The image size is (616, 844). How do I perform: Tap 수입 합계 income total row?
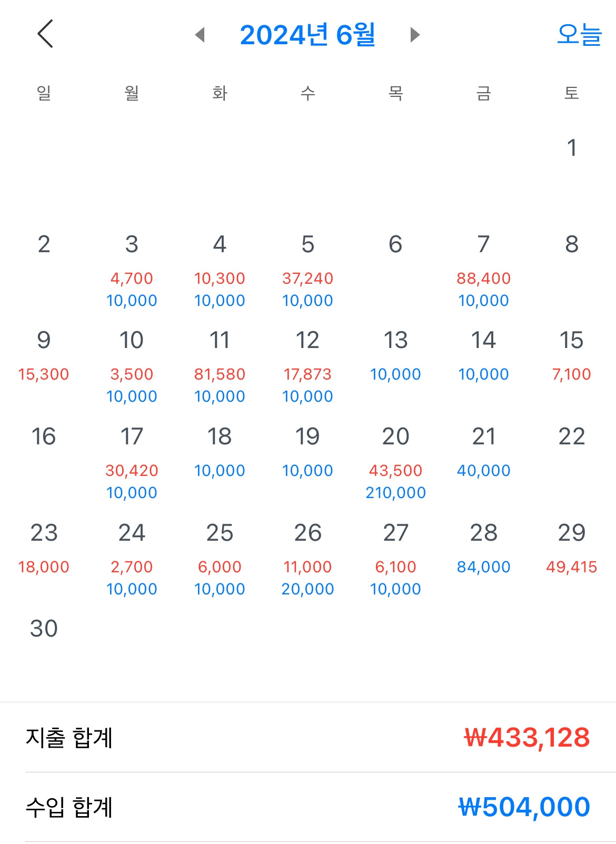pos(308,807)
